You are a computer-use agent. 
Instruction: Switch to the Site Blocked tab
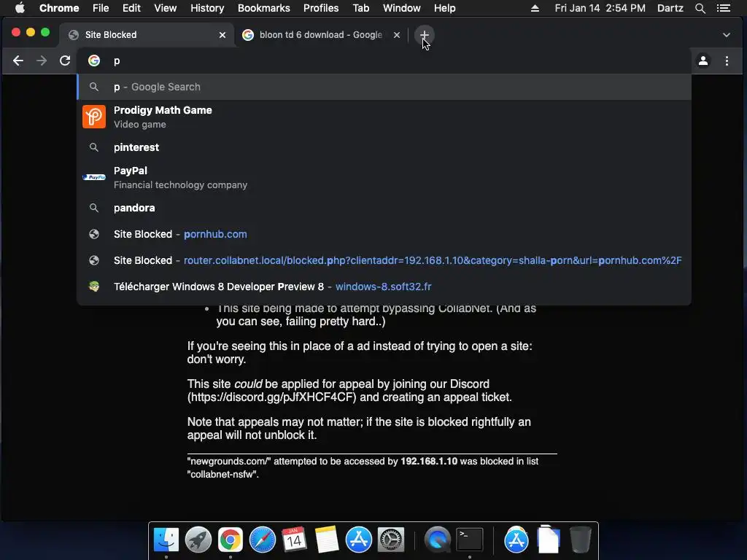point(147,35)
